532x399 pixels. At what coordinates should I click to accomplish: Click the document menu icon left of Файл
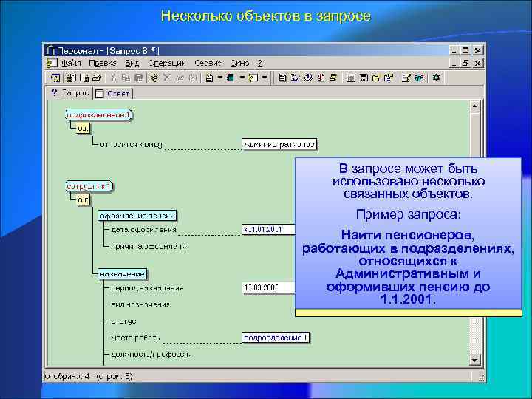[51, 63]
